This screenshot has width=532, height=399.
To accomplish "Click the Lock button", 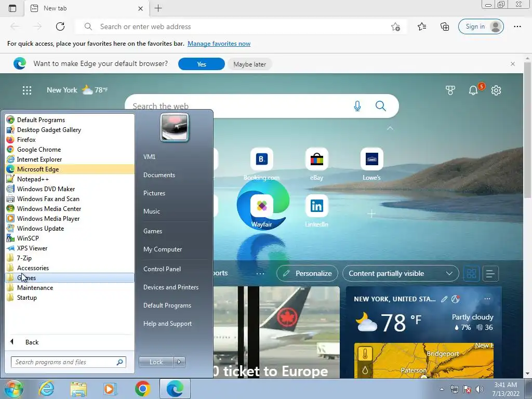I will pyautogui.click(x=156, y=362).
